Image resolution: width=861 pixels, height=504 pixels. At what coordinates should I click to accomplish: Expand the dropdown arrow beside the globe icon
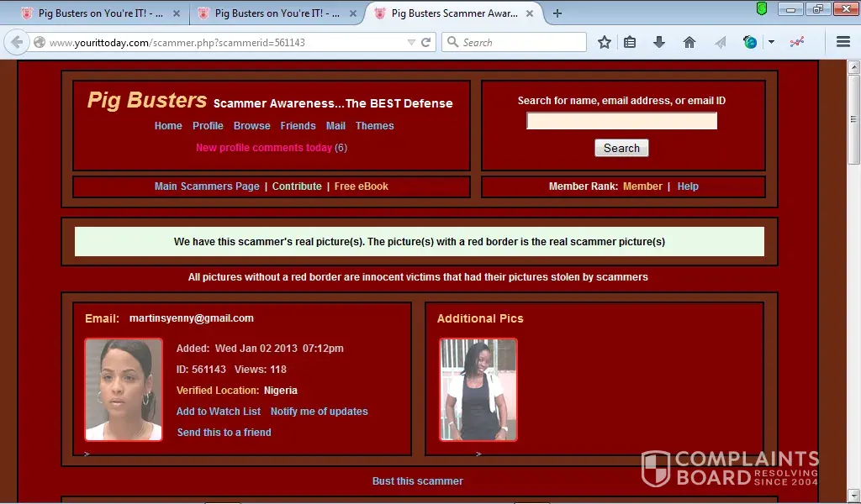click(771, 43)
